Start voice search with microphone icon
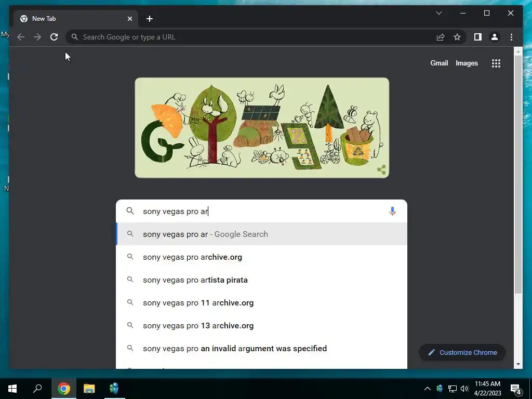The height and width of the screenshot is (399, 532). [x=392, y=211]
